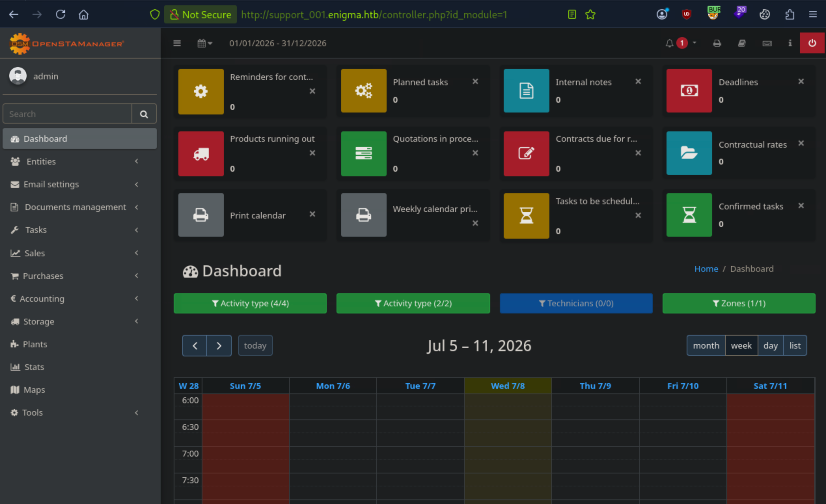Expand Email settings submenu
The height and width of the screenshot is (504, 826).
click(x=79, y=184)
